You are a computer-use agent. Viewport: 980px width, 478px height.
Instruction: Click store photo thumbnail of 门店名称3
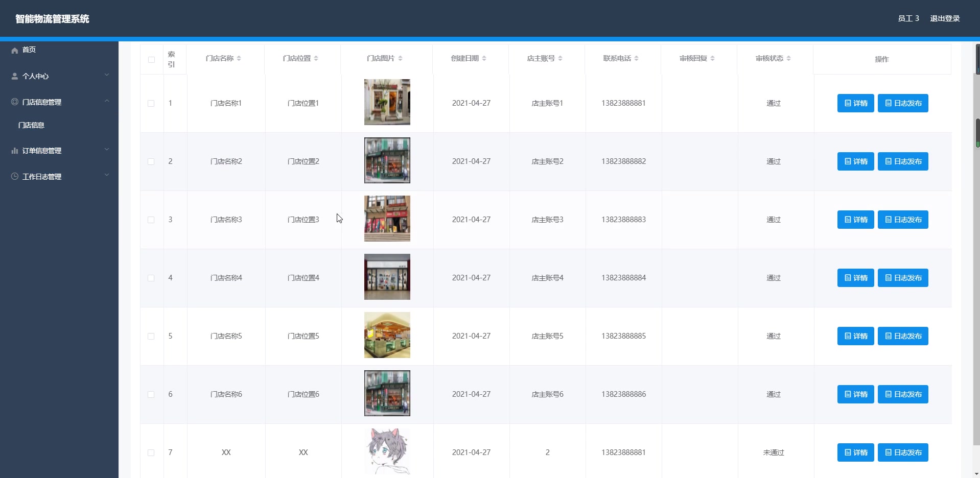pyautogui.click(x=387, y=219)
